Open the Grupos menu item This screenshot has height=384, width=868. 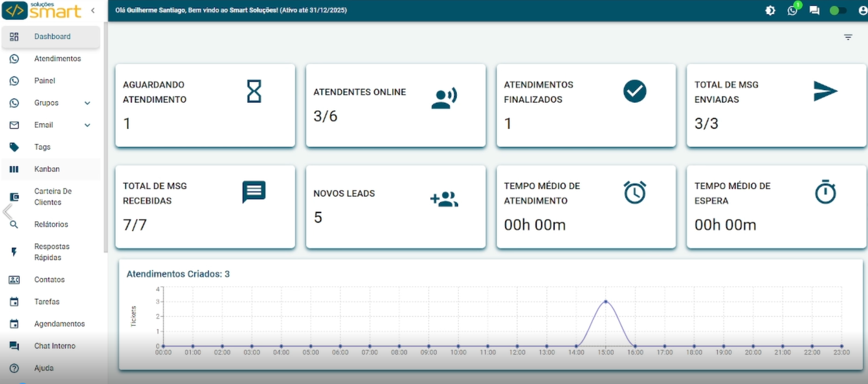pyautogui.click(x=50, y=103)
